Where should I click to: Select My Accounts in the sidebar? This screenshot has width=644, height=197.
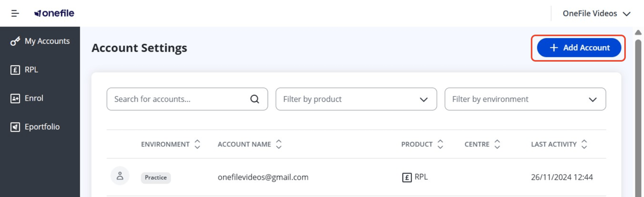40,41
